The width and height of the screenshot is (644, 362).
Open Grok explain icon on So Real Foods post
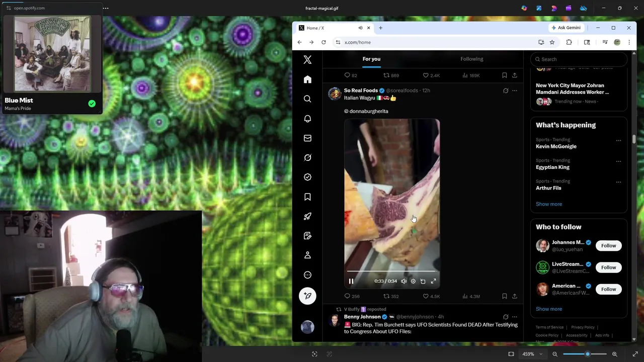tap(506, 90)
